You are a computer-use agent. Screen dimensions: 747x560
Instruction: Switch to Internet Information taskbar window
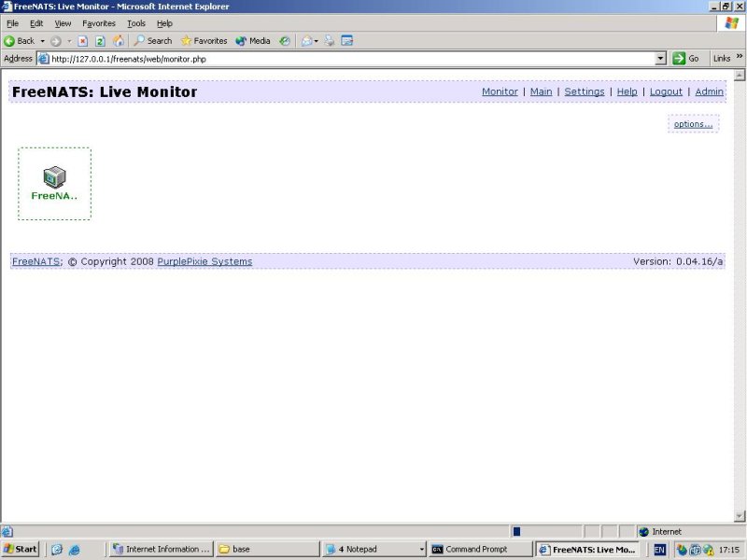point(161,549)
